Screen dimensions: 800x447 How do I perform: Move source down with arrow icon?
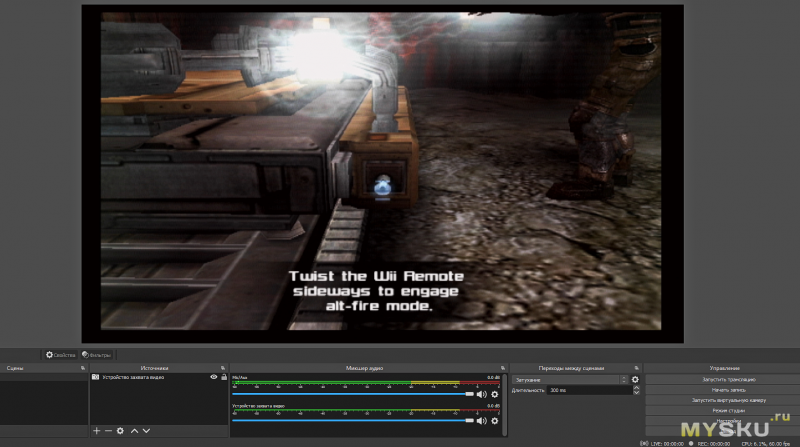146,431
